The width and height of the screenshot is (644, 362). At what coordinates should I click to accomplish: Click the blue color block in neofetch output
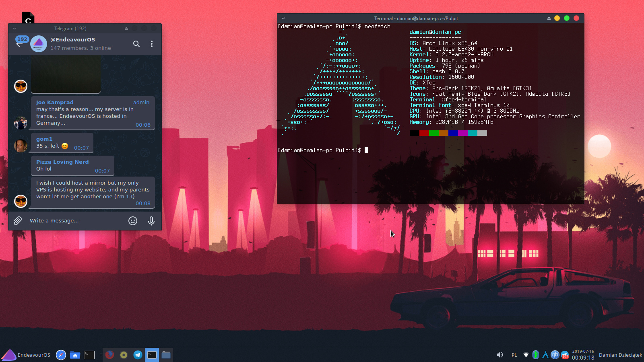[453, 133]
